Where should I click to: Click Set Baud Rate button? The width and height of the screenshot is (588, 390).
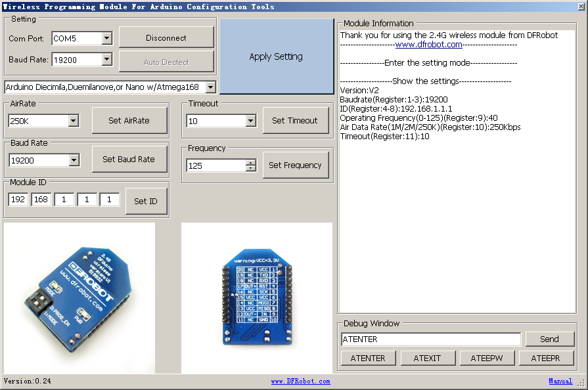[x=129, y=160]
